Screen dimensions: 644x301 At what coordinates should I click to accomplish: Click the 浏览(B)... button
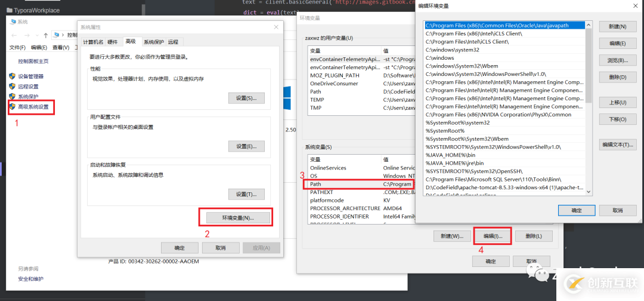[x=617, y=60]
